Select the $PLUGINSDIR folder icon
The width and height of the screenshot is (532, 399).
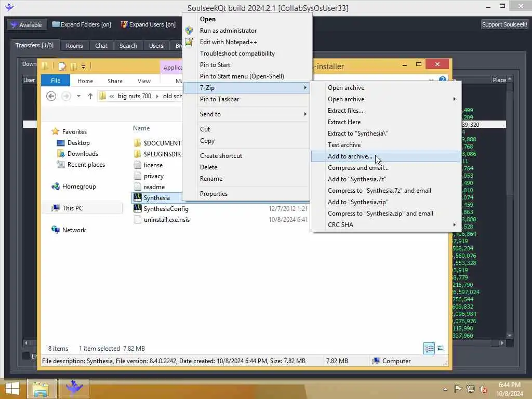pos(137,154)
